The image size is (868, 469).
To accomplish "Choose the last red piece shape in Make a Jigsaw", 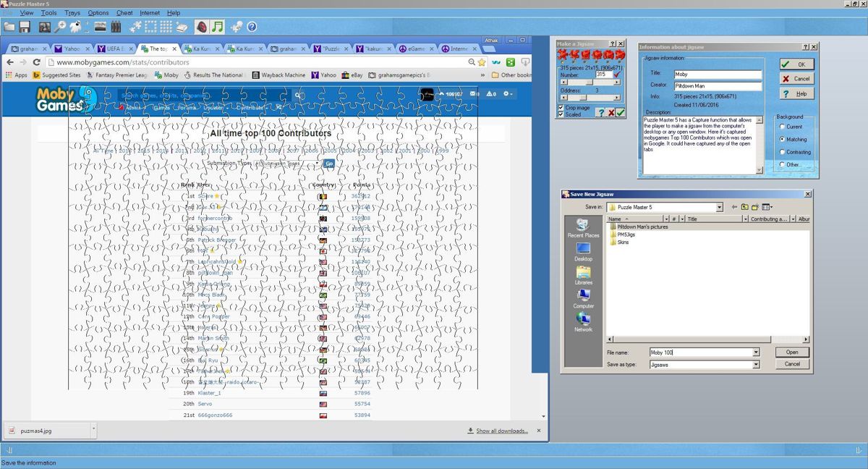I will pos(620,55).
